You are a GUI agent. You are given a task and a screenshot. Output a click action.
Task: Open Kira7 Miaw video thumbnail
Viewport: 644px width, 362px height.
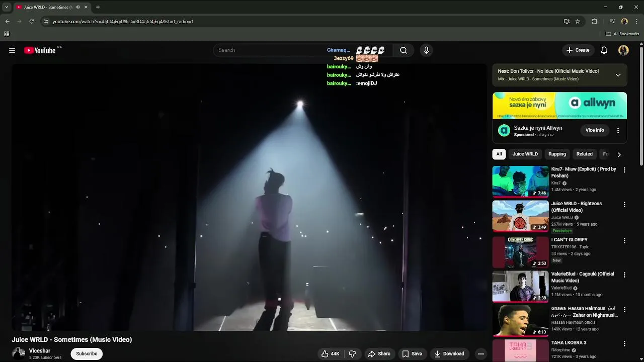point(520,182)
